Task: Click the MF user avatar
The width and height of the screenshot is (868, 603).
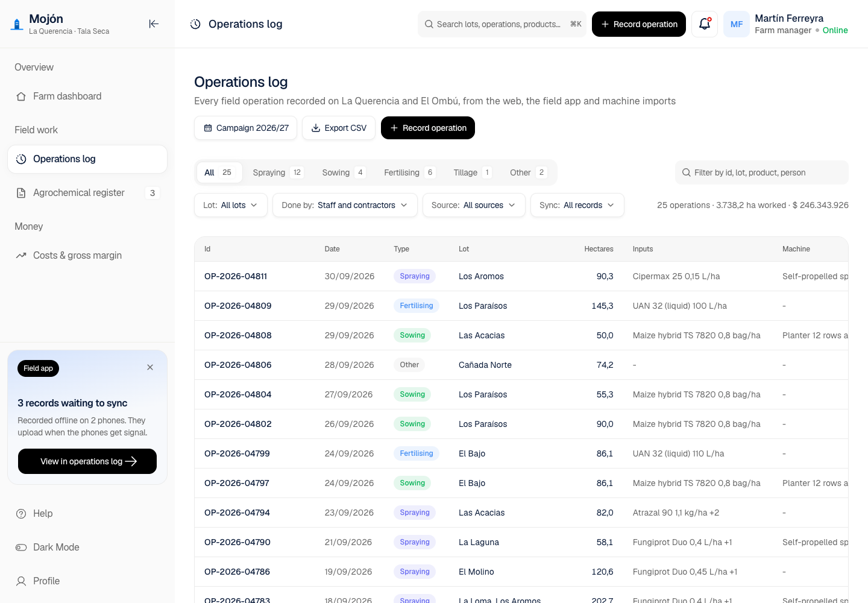Action: click(737, 24)
